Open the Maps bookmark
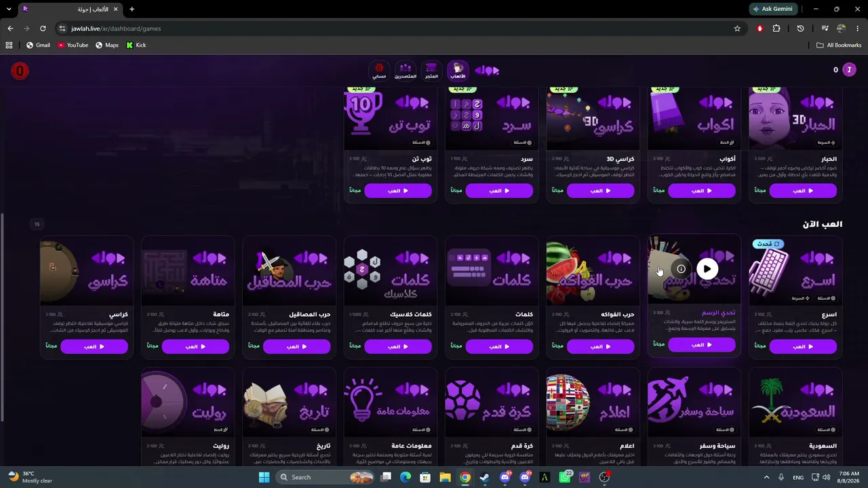This screenshot has width=868, height=488. [107, 45]
